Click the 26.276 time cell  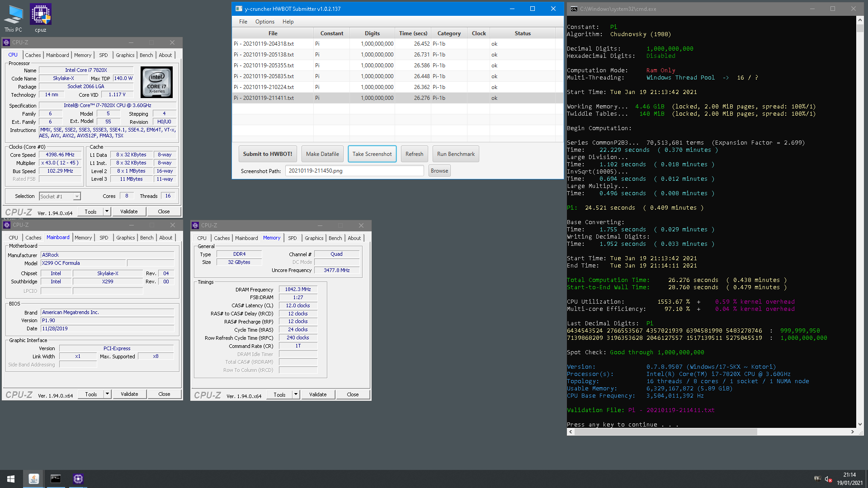[x=413, y=98]
